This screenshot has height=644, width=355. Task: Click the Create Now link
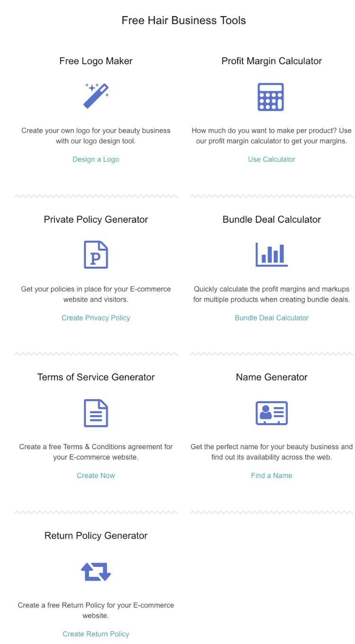pyautogui.click(x=96, y=476)
